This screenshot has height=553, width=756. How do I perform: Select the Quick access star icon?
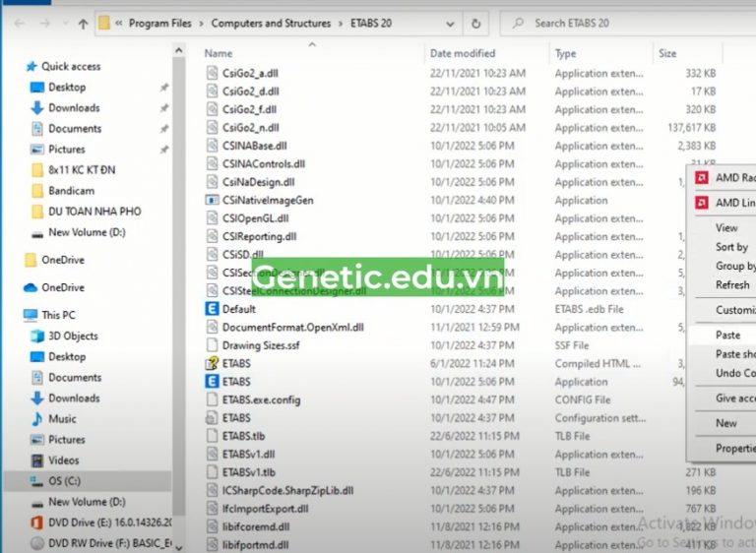(x=31, y=67)
